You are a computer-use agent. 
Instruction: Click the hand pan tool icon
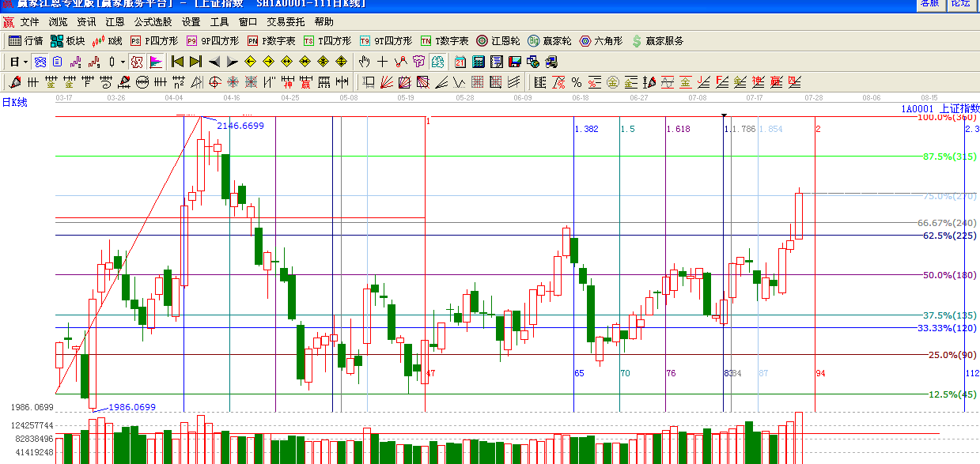364,62
